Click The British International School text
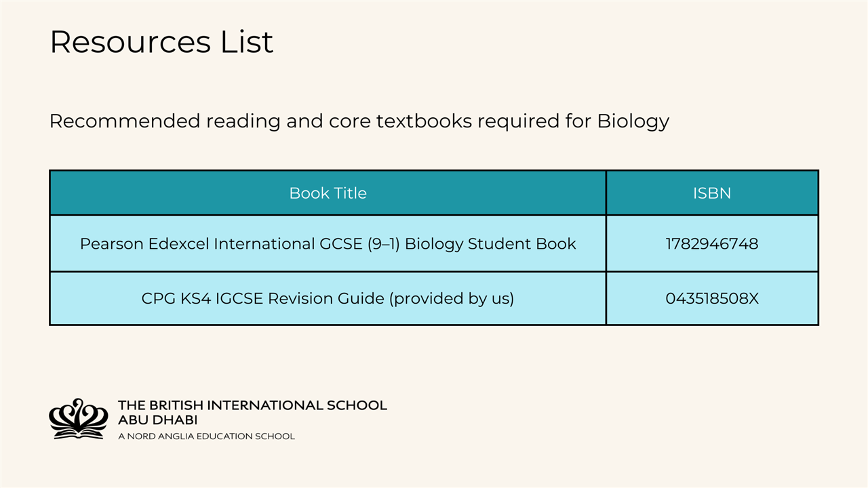The image size is (868, 488). [x=252, y=405]
